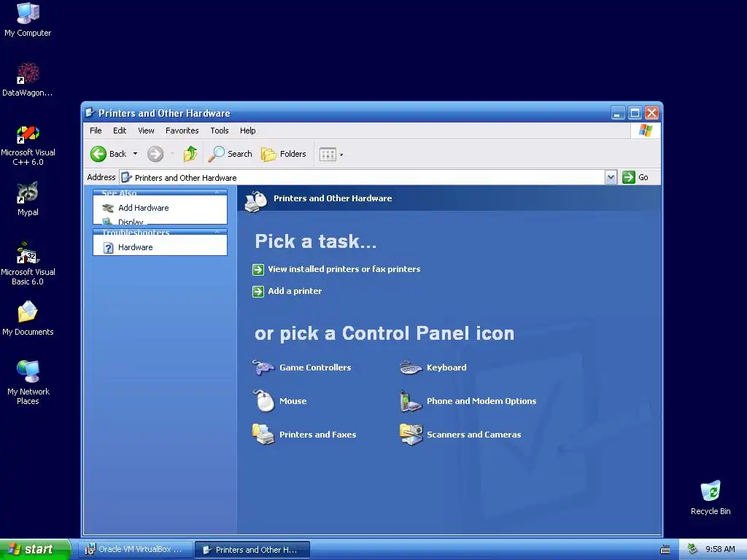The height and width of the screenshot is (560, 747).
Task: Click the Game Controllers text link
Action: (315, 367)
